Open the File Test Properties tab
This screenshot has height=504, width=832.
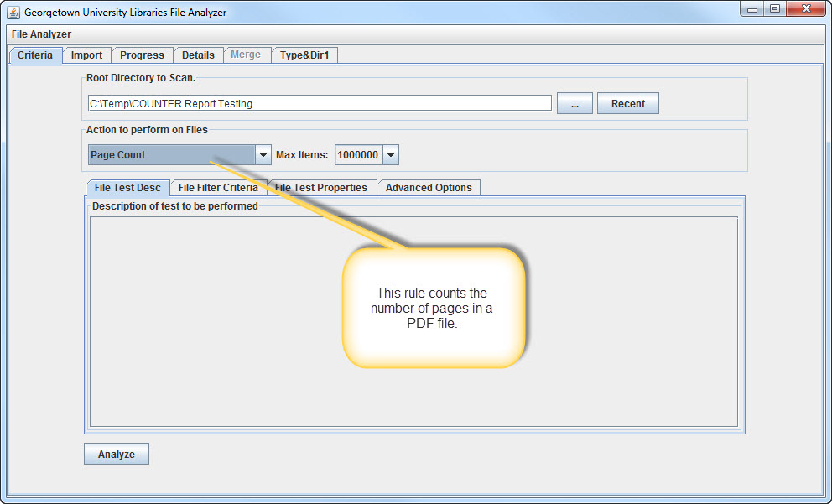(322, 188)
